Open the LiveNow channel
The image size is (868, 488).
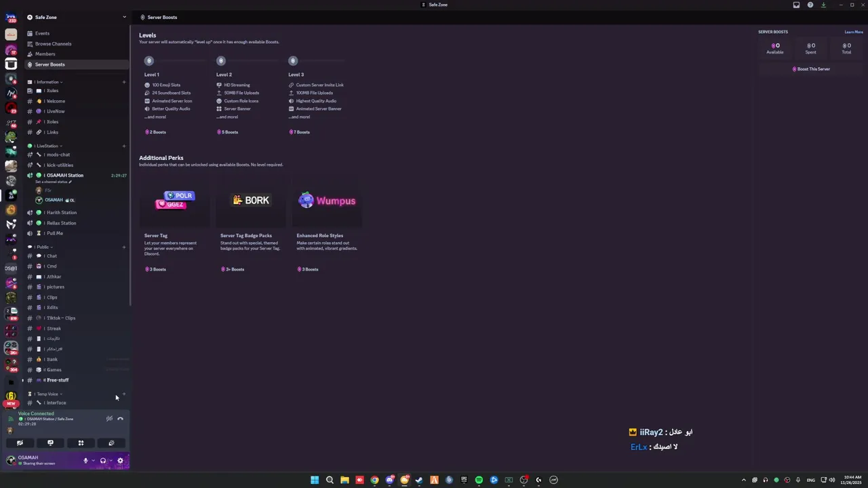pos(77,111)
